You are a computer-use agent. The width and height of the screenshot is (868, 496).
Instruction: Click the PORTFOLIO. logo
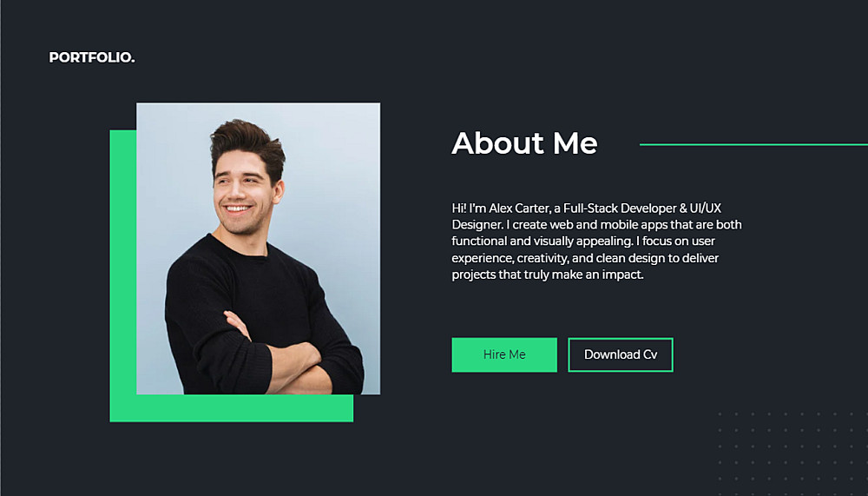coord(92,57)
